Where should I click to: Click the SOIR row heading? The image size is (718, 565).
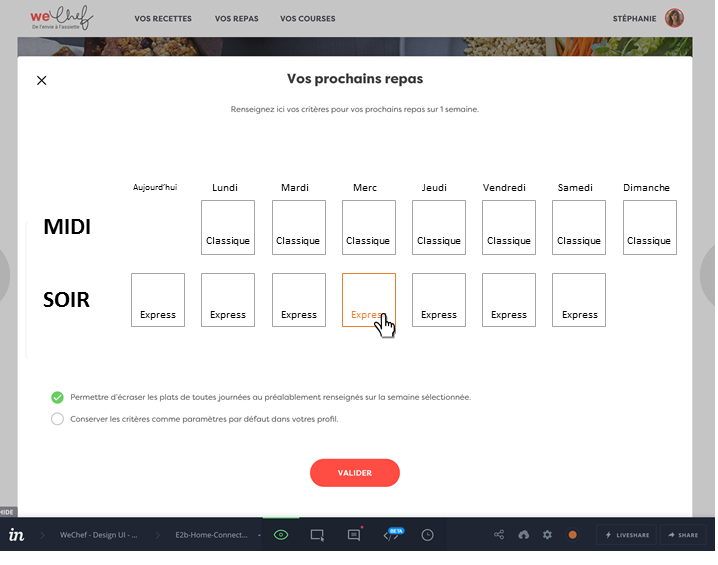point(66,300)
